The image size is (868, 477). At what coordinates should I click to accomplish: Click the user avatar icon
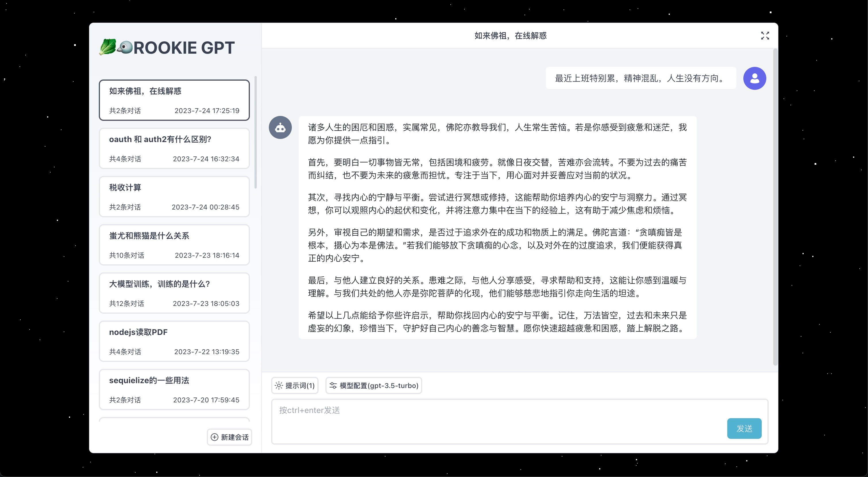pos(755,78)
